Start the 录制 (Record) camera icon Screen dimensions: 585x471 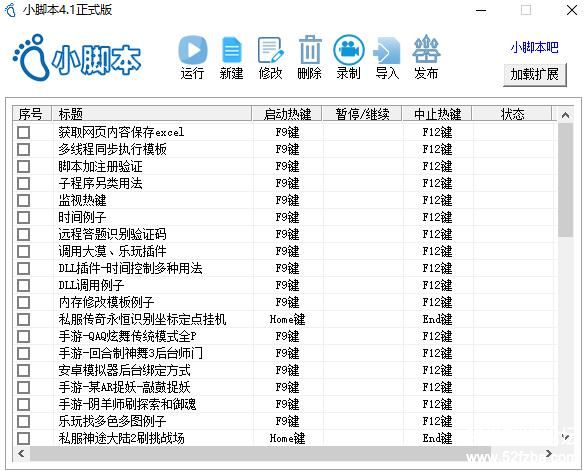[348, 49]
